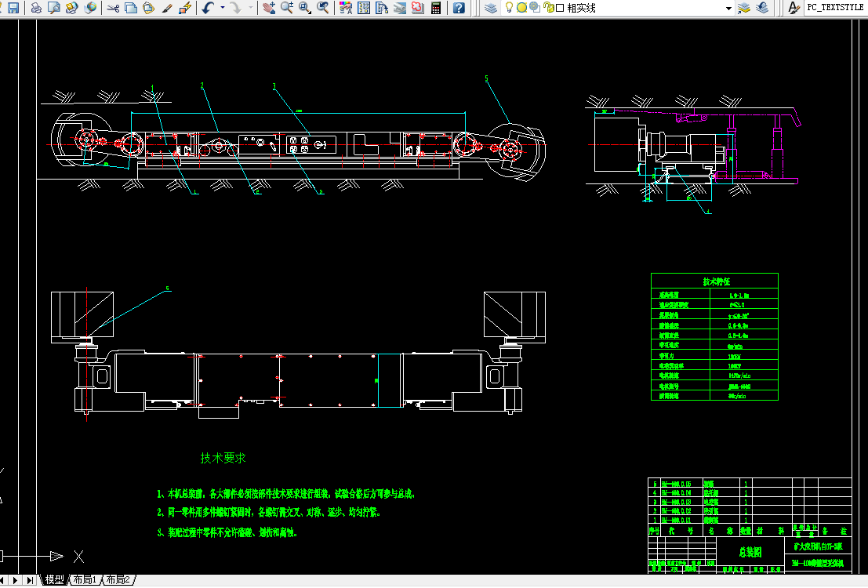This screenshot has height=588, width=868.
Task: Click the tab scroll forward arrow
Action: (16, 579)
